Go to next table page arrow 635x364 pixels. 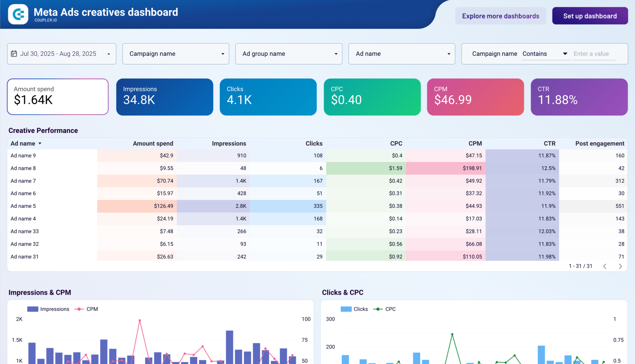pyautogui.click(x=620, y=266)
